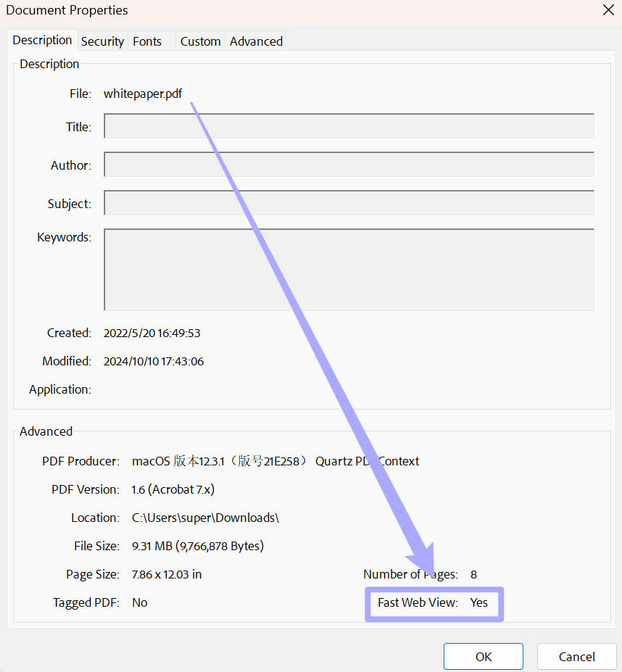Open the Fonts tab
Image resolution: width=622 pixels, height=672 pixels.
tap(146, 41)
